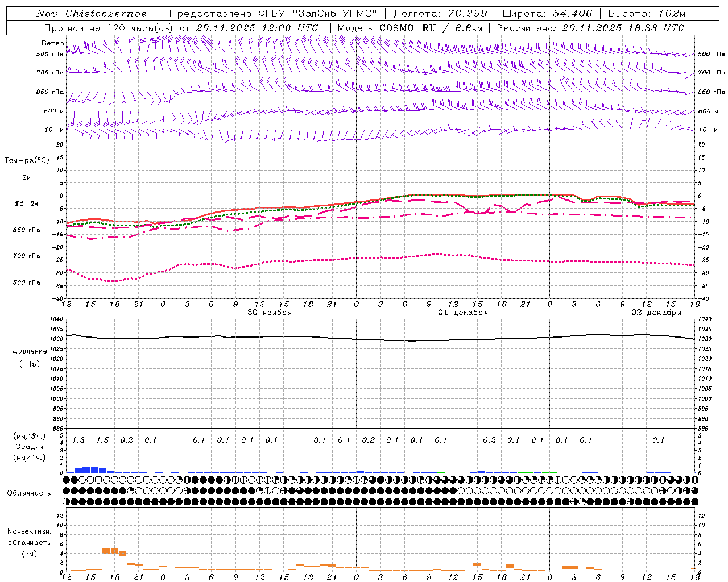Viewport: 728px width, 582px height.
Task: Select the latitude value 'Широта: 54.406'
Action: pyautogui.click(x=547, y=14)
